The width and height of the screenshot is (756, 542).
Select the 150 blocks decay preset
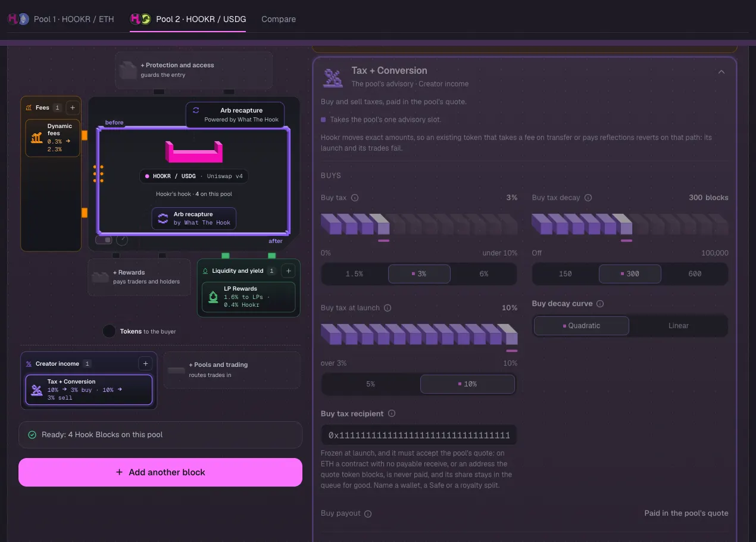[566, 274]
